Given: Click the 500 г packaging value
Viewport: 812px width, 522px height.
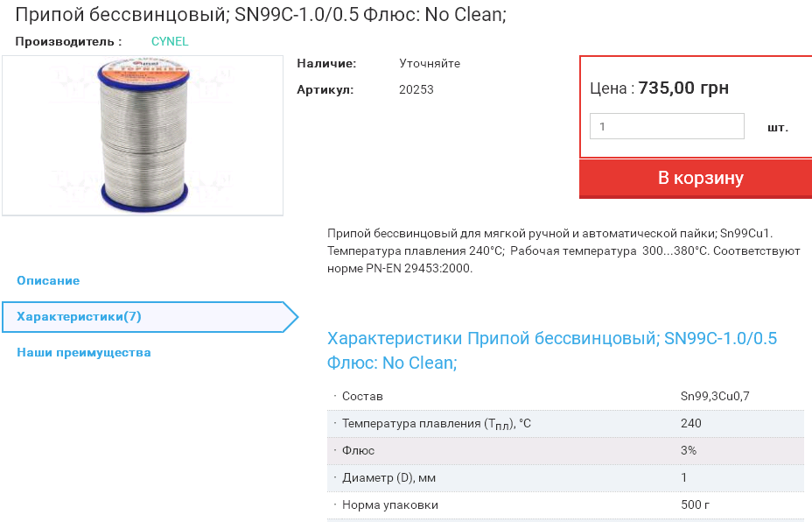Looking at the screenshot, I should coord(695,504).
